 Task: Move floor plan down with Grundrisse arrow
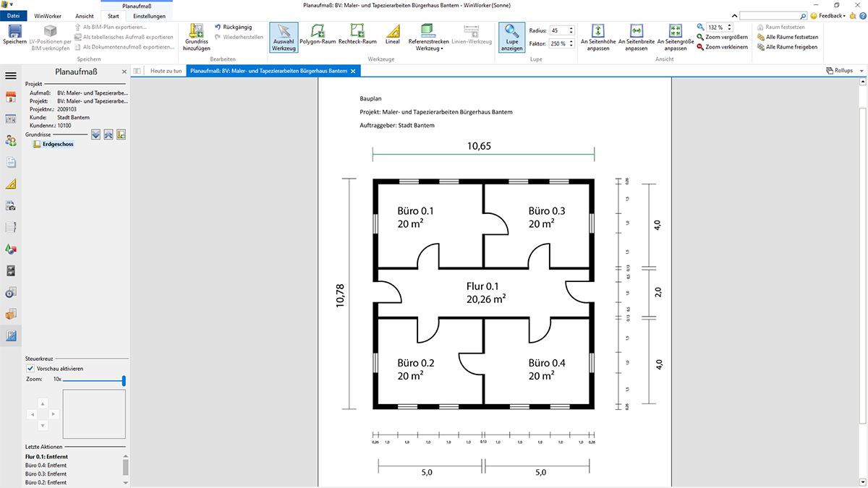pos(95,134)
